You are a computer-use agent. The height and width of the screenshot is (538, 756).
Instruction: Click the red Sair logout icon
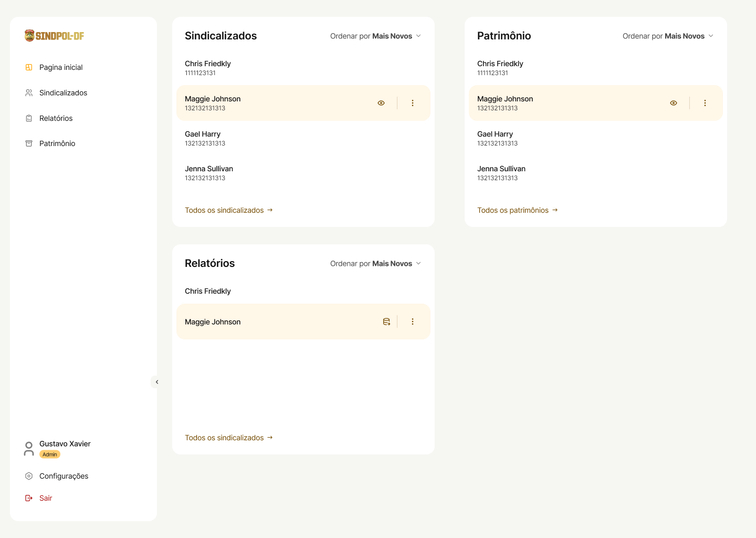tap(29, 498)
